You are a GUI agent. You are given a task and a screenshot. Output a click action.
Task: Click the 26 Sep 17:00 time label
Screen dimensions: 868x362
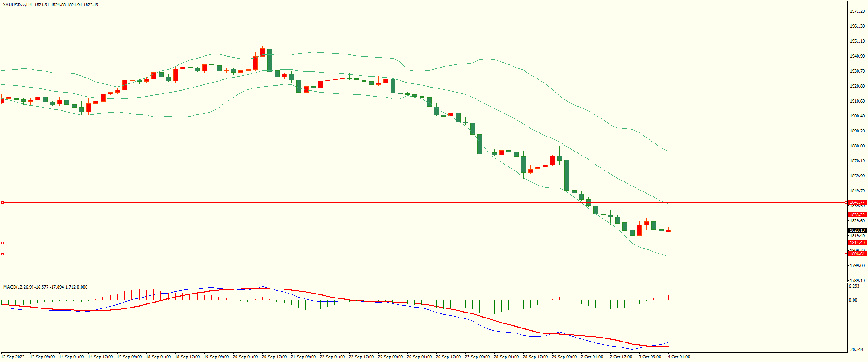(x=448, y=357)
